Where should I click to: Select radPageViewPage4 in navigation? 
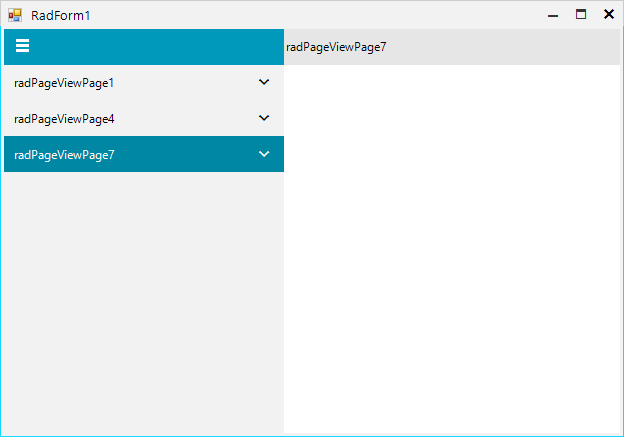(144, 118)
